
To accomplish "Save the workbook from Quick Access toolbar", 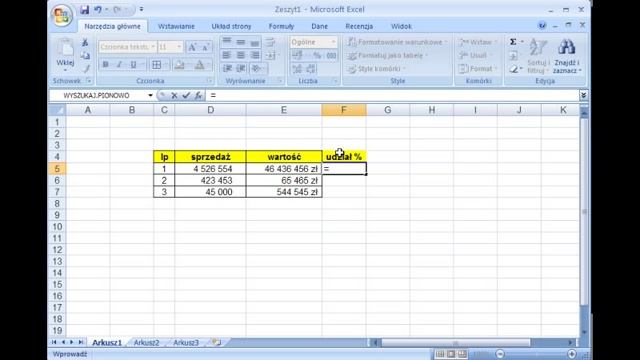I will coord(84,10).
